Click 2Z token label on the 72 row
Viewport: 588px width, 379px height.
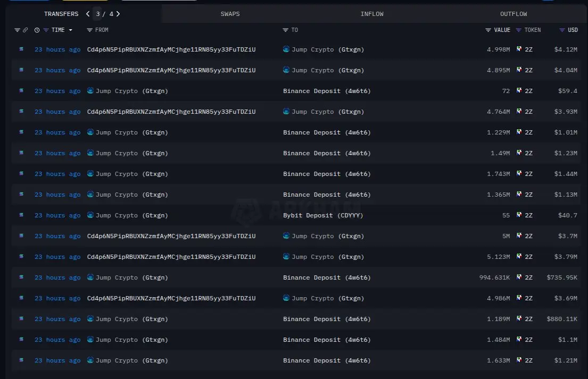coord(528,90)
